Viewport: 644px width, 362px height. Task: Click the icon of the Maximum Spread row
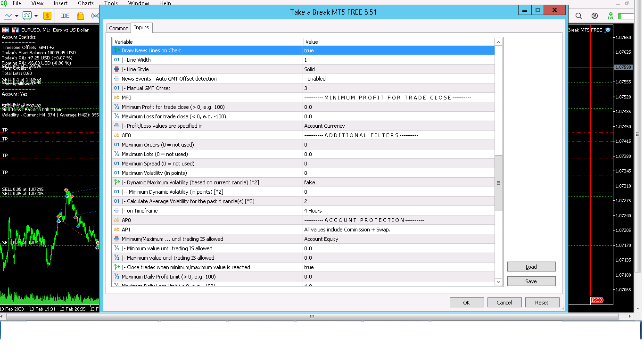tap(116, 164)
